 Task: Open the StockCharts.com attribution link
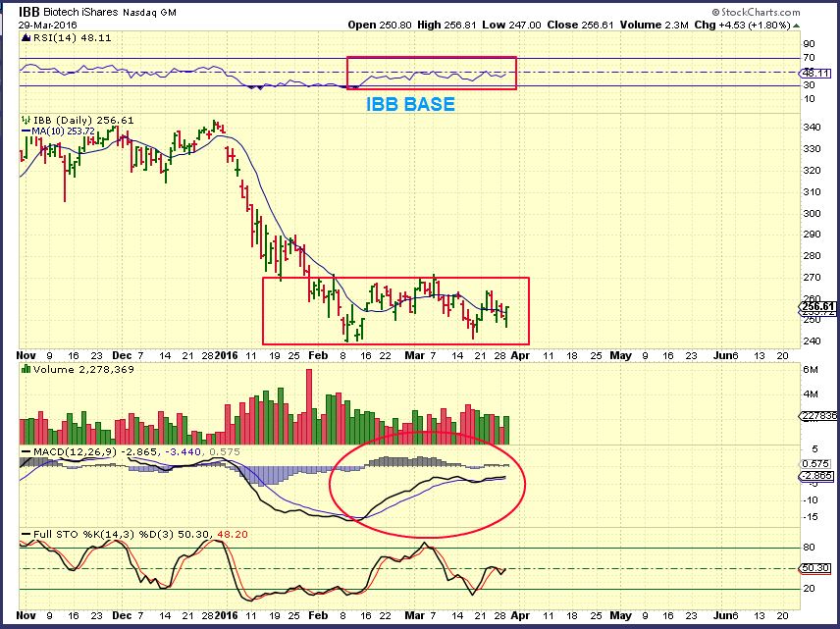(x=756, y=12)
